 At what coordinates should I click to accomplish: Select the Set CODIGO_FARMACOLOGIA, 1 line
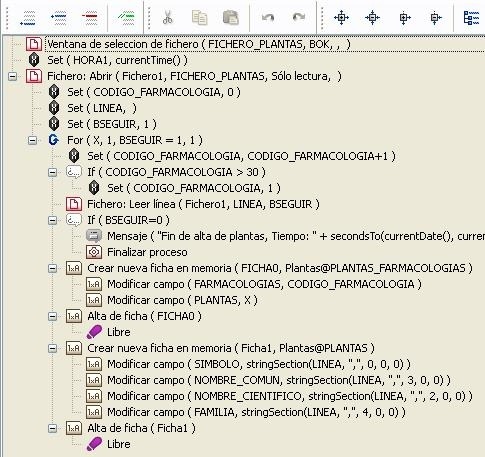tap(194, 188)
